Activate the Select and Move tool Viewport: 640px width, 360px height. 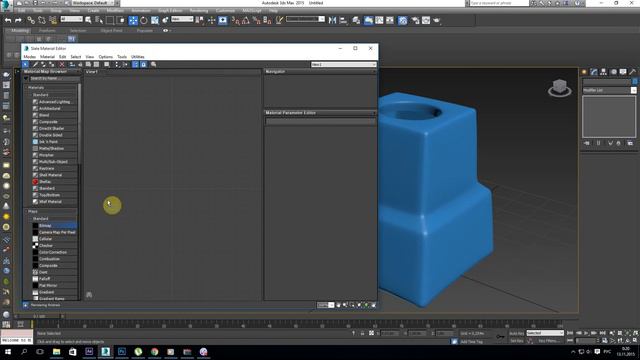coord(133,20)
